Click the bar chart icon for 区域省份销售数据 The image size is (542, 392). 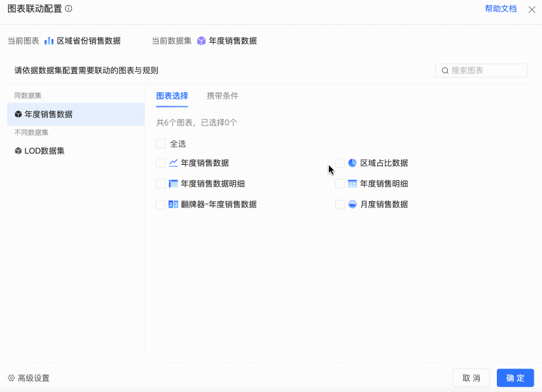(49, 41)
